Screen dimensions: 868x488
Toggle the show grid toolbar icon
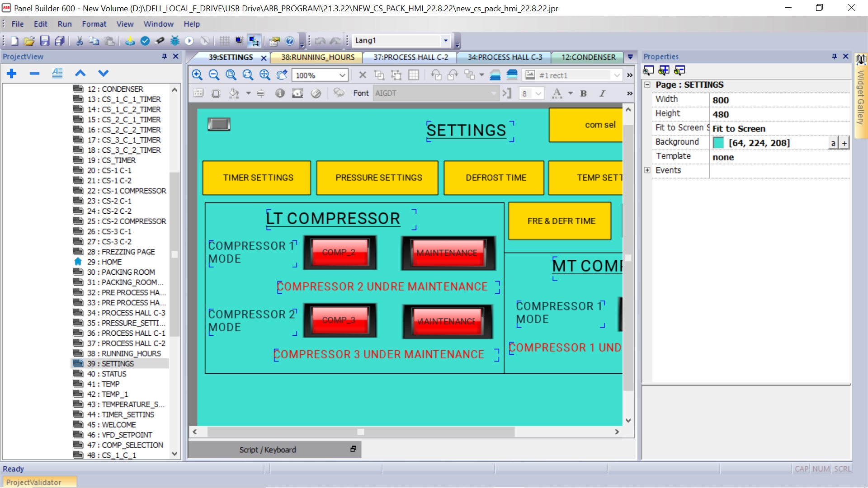click(224, 41)
